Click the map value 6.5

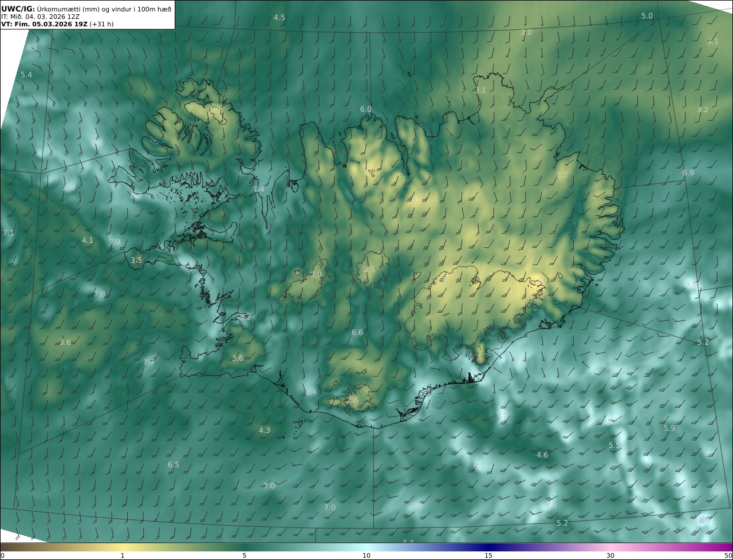[174, 465]
